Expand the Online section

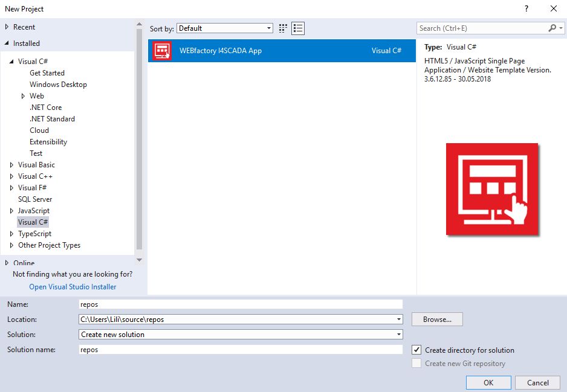click(7, 263)
